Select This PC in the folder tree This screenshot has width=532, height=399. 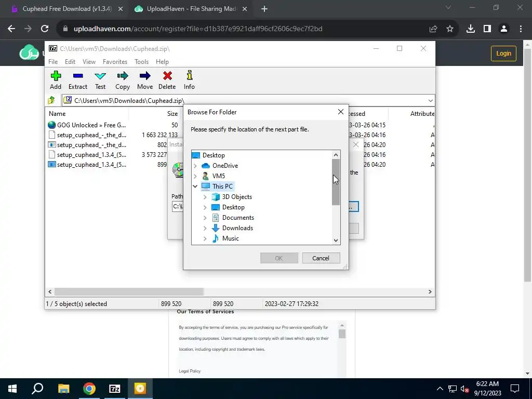tap(222, 187)
